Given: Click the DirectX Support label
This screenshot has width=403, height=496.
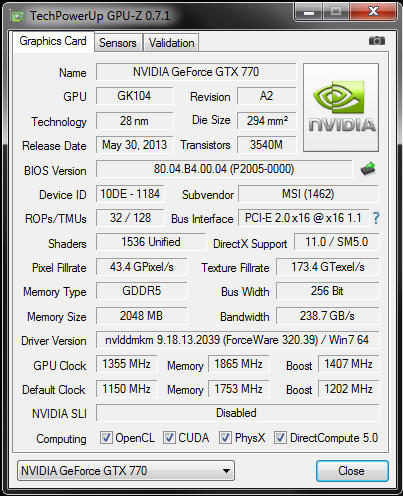Looking at the screenshot, I should click(x=250, y=244).
